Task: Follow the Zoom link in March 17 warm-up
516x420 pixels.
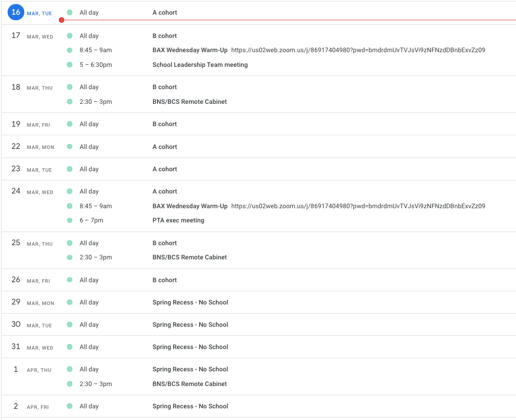Action: [358, 50]
